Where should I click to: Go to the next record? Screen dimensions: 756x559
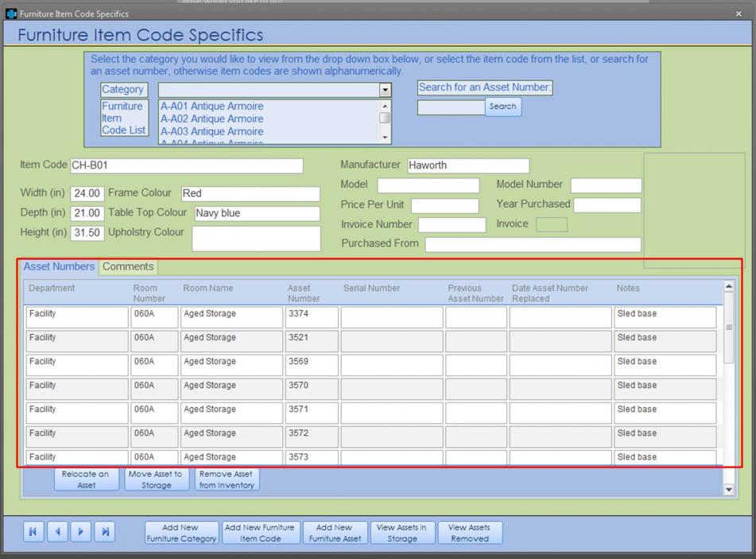coord(80,531)
